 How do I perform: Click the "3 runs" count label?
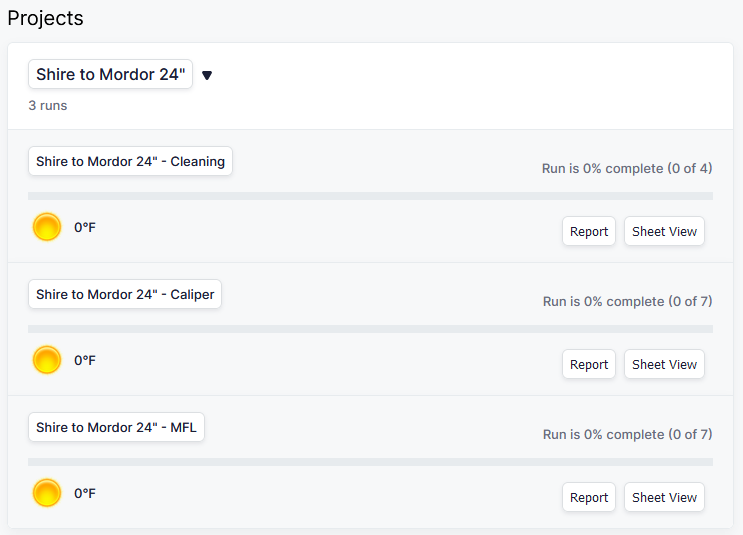(48, 105)
